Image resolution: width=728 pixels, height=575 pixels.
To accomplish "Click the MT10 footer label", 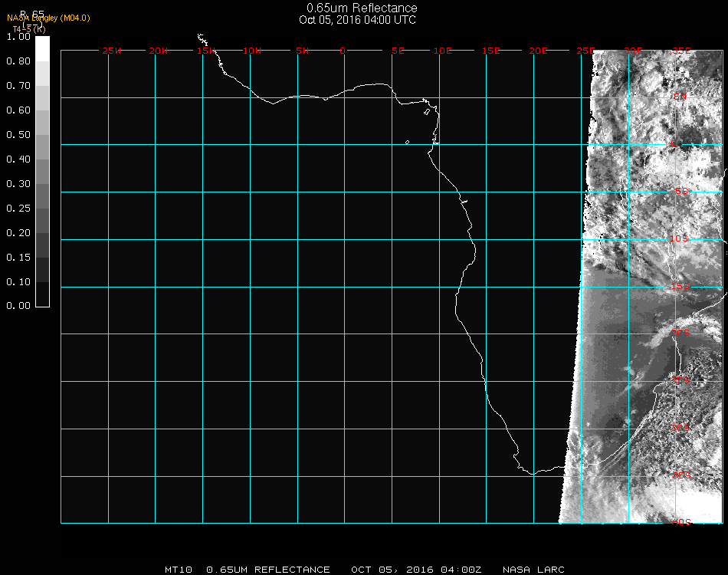I will point(180,570).
